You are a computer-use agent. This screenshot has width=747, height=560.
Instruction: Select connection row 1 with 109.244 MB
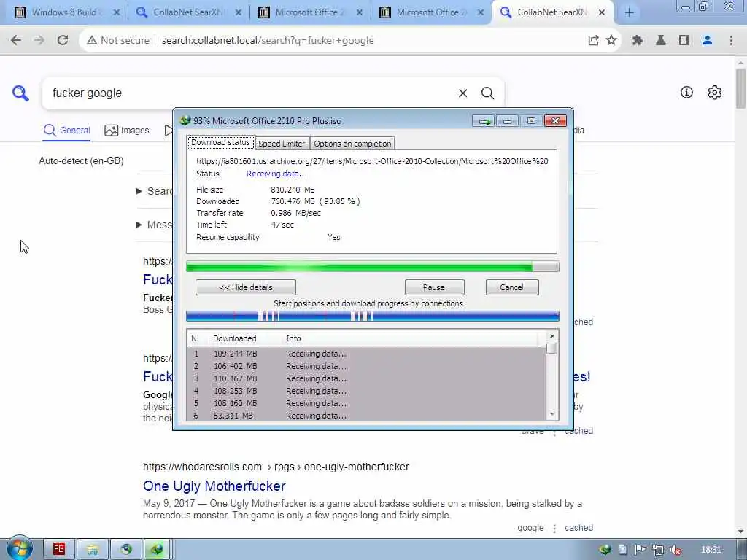(366, 354)
